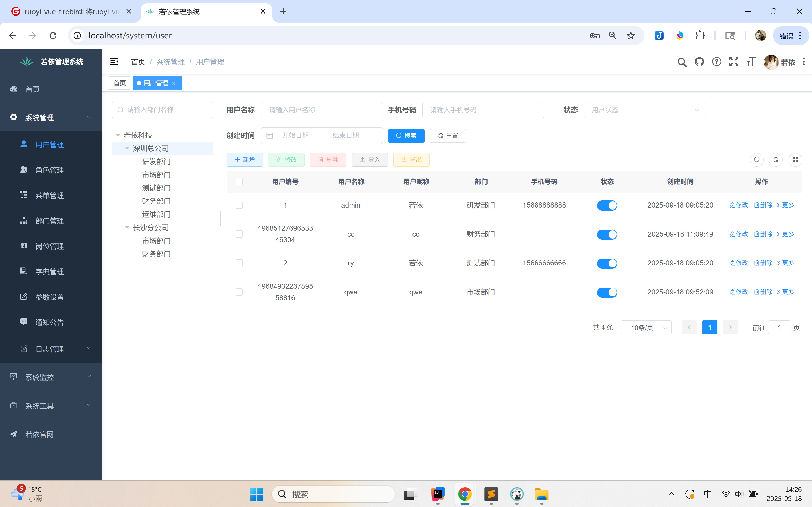Open 角色管理 in the sidebar menu
The height and width of the screenshot is (507, 812).
click(x=50, y=170)
